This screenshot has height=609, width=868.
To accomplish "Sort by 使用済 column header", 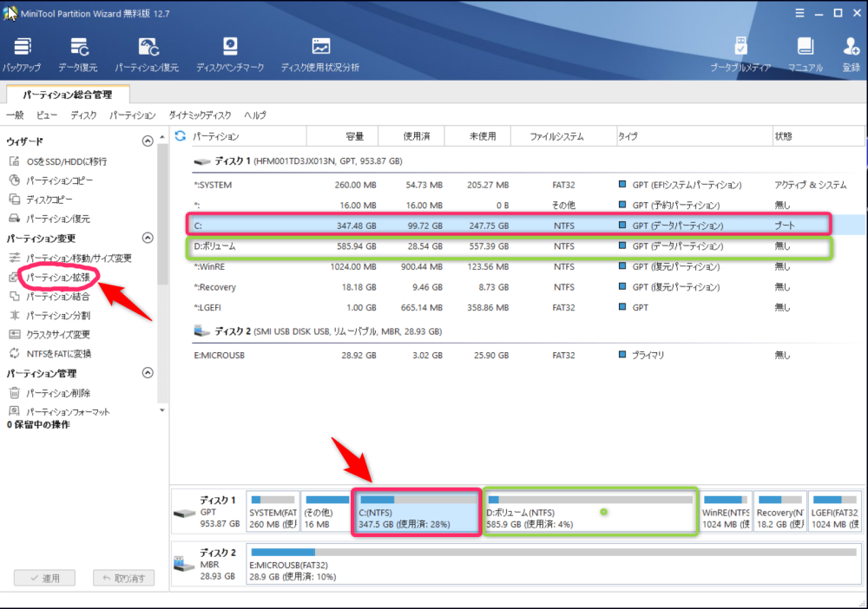I will click(x=411, y=136).
